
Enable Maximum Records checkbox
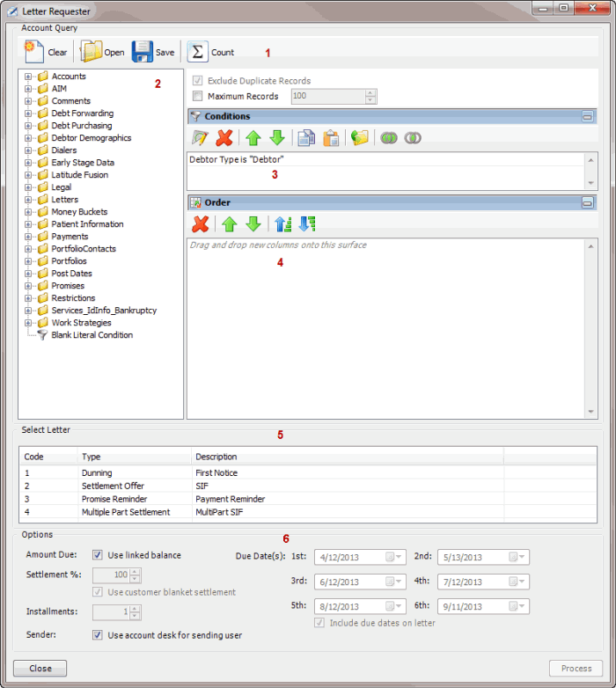(x=197, y=96)
